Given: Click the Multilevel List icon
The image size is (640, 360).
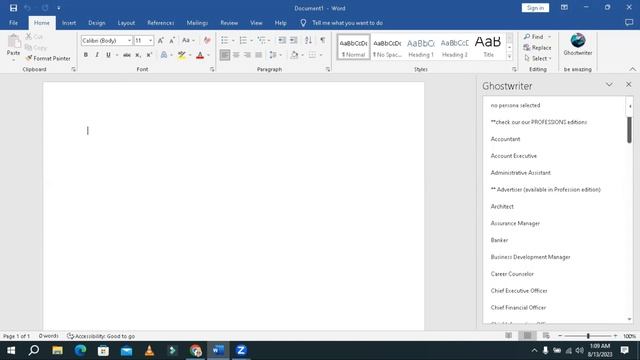Looking at the screenshot, I should (262, 40).
